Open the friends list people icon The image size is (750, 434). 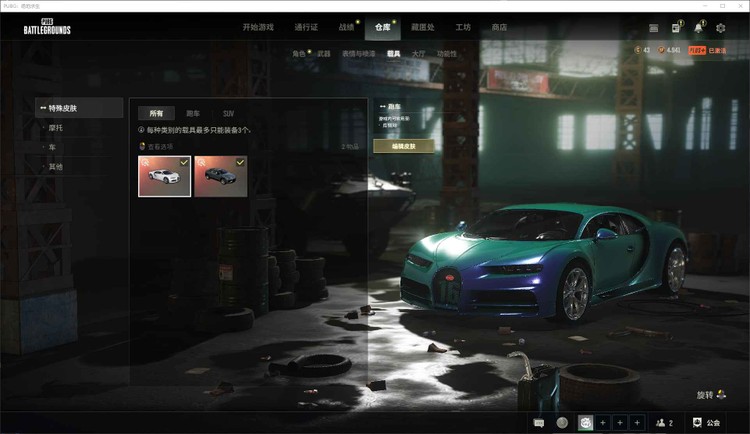click(x=662, y=423)
